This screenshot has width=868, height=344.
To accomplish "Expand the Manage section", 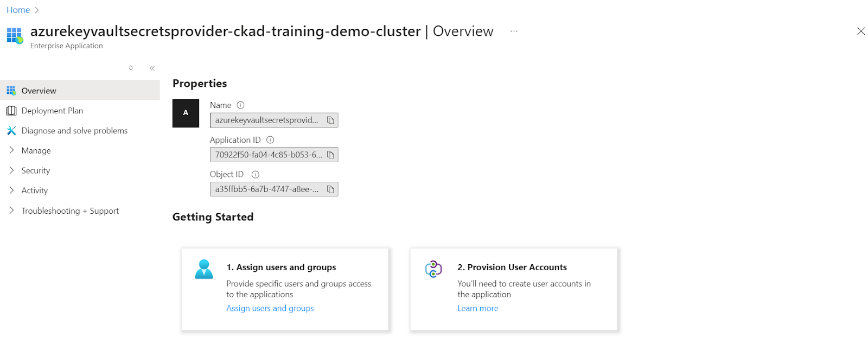I will pos(11,150).
